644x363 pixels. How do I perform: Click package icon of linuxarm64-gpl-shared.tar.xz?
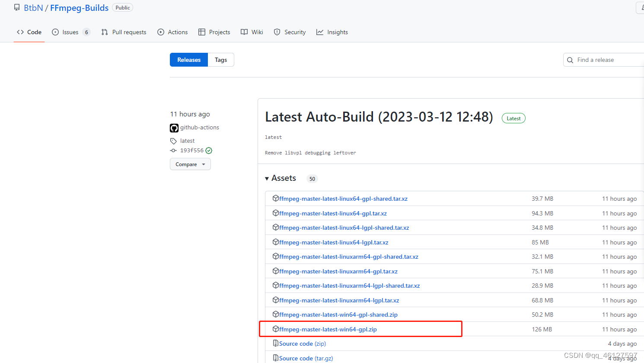click(276, 256)
